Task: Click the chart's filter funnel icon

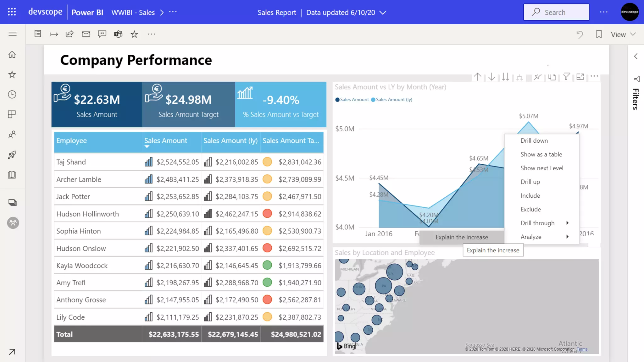Action: 566,77
